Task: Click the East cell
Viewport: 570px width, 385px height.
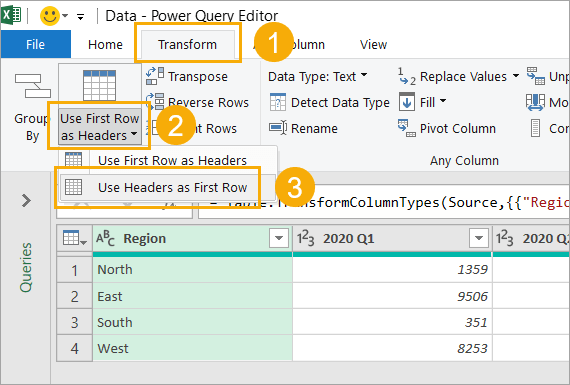Action: pyautogui.click(x=192, y=296)
